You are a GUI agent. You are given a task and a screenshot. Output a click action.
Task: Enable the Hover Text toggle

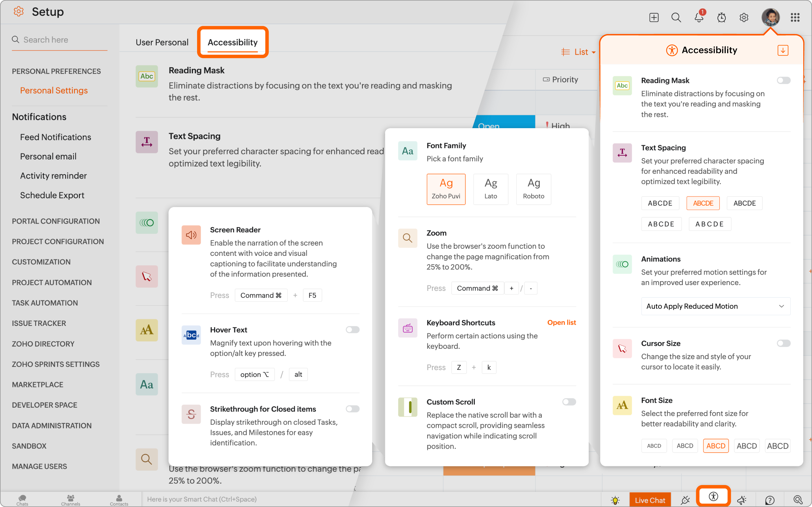(352, 330)
